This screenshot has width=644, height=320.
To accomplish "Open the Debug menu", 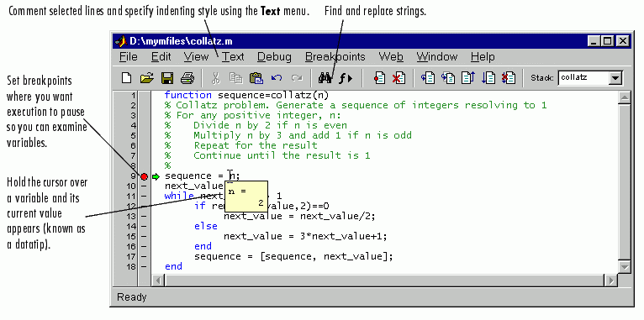I will pyautogui.click(x=274, y=57).
